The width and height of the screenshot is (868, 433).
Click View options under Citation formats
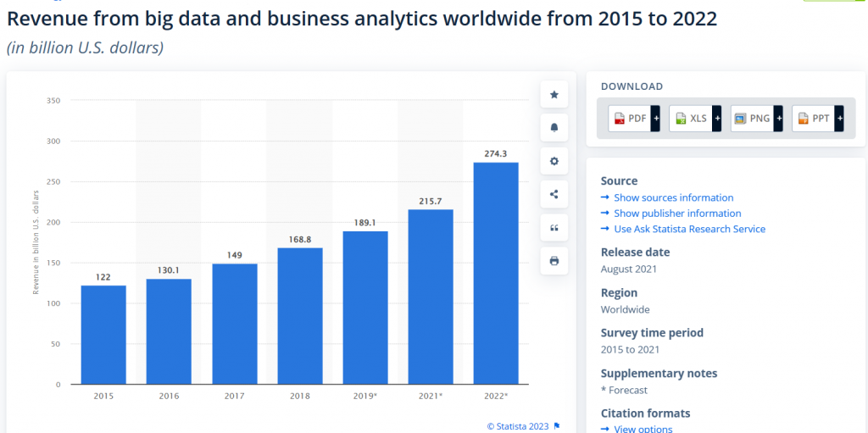point(643,429)
